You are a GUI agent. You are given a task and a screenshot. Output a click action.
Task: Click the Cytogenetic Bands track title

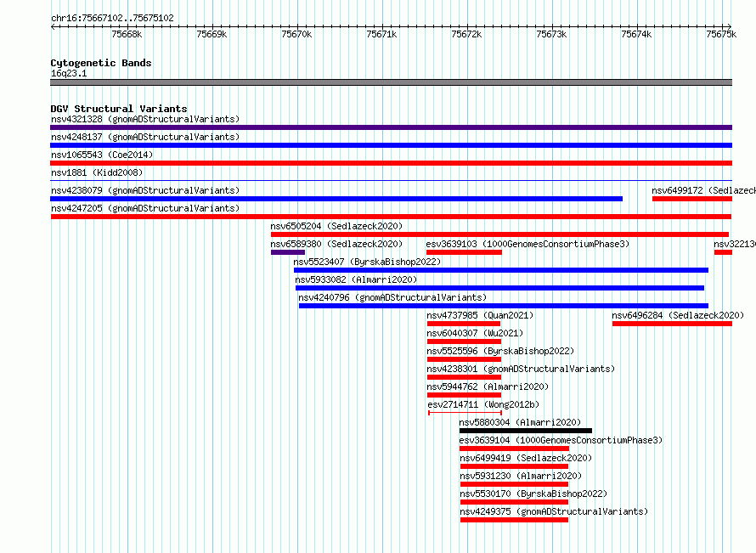(101, 63)
